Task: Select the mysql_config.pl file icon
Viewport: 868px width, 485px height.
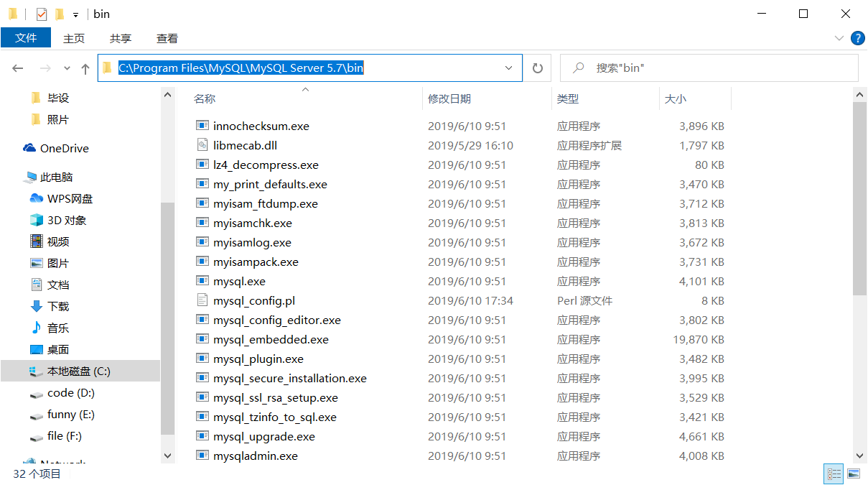Action: click(x=202, y=300)
